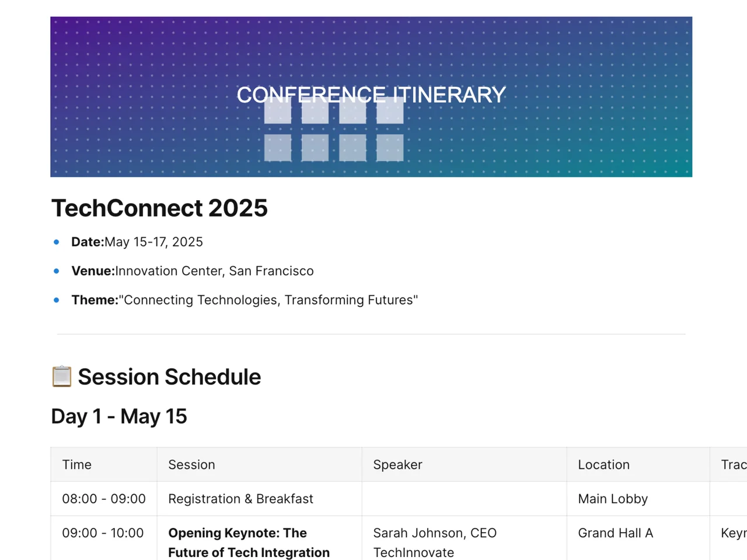The height and width of the screenshot is (560, 747).
Task: Select the Registration & Breakfast cell
Action: (x=240, y=499)
